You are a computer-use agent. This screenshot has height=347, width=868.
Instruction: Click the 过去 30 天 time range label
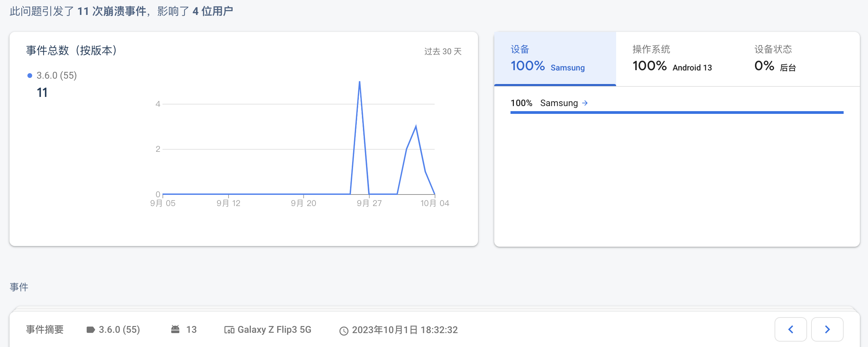[x=443, y=52]
